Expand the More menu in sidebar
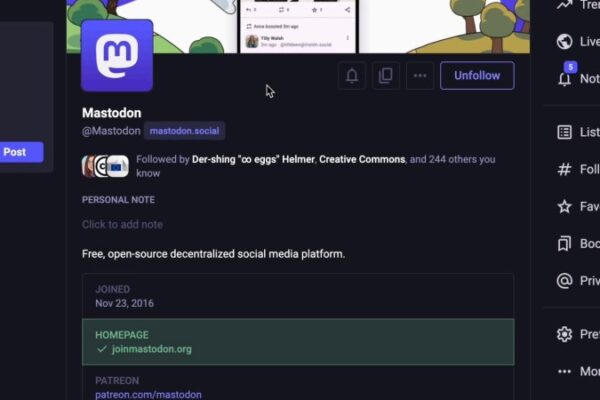Screen dimensions: 600x400 click(x=564, y=371)
